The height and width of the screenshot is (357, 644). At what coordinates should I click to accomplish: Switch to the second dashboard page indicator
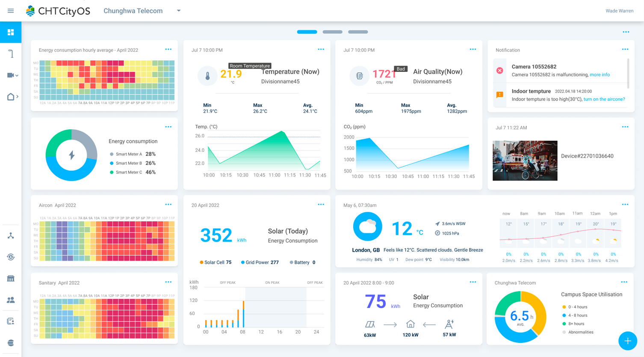coord(332,32)
